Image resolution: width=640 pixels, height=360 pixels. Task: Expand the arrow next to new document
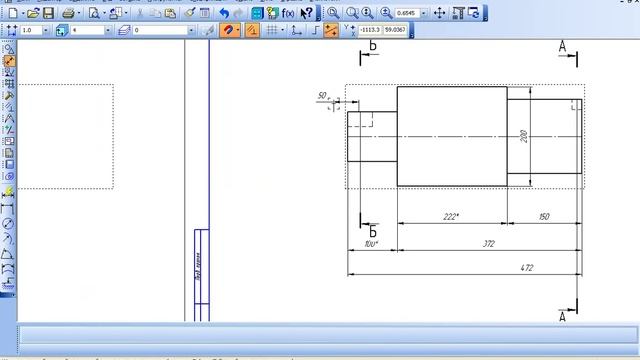click(23, 13)
